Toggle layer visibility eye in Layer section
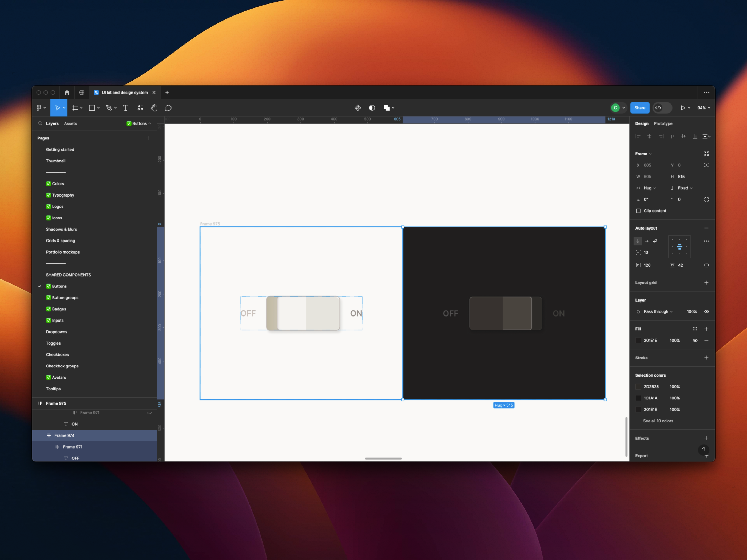The height and width of the screenshot is (560, 747). (706, 311)
